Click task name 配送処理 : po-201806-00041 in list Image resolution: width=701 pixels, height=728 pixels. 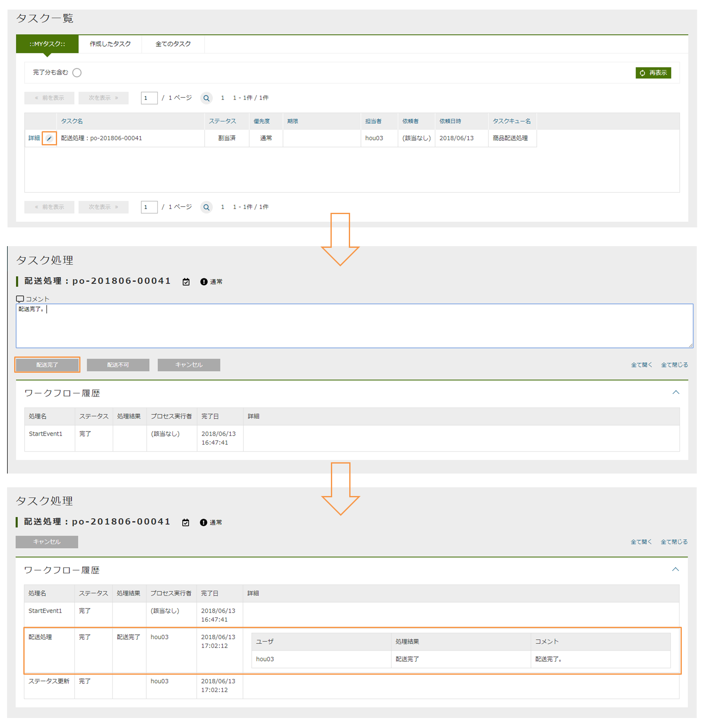[101, 138]
